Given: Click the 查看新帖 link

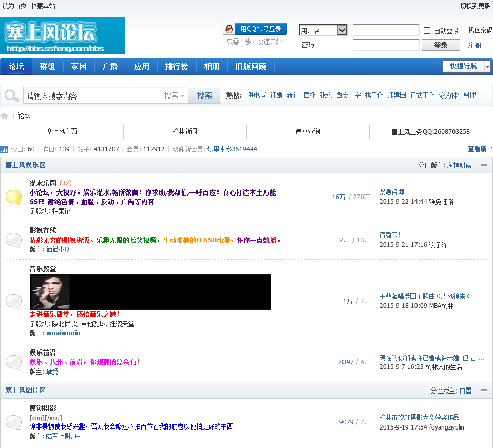Looking at the screenshot, I should click(480, 149).
